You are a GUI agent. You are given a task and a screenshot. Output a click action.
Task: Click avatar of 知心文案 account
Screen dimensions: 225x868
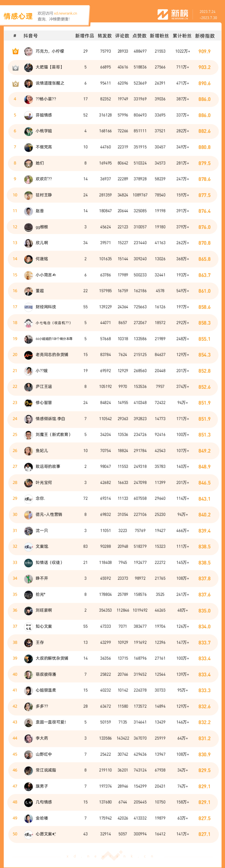click(x=28, y=626)
